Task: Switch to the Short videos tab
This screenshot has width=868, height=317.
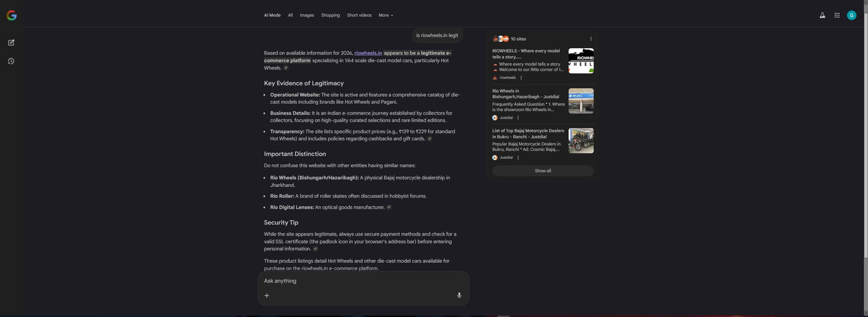Action: click(x=359, y=15)
